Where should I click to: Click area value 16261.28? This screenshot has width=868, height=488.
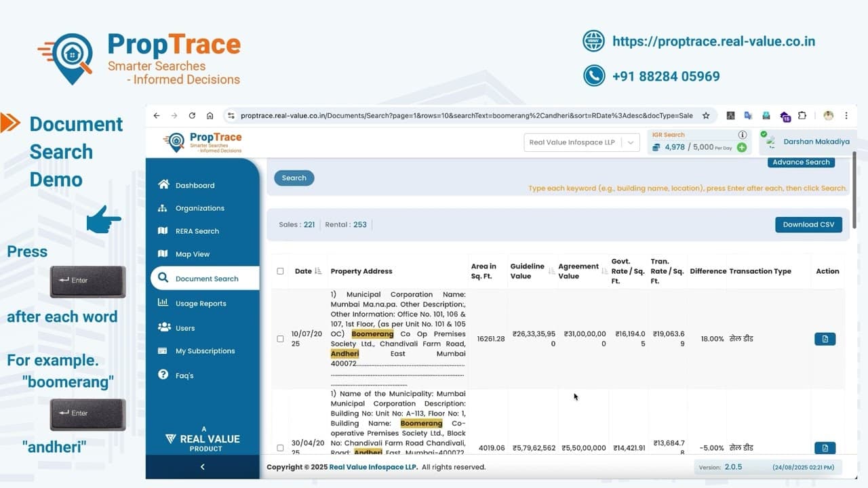pos(491,339)
